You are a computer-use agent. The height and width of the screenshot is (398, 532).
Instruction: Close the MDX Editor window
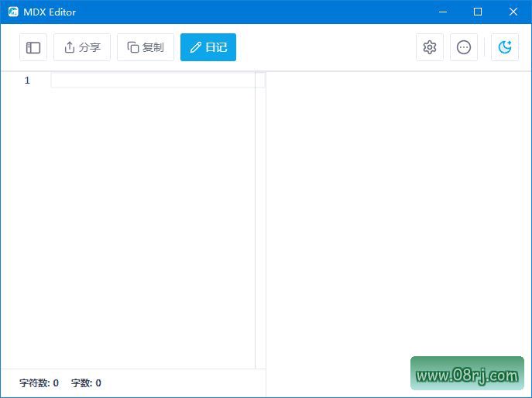(x=513, y=12)
